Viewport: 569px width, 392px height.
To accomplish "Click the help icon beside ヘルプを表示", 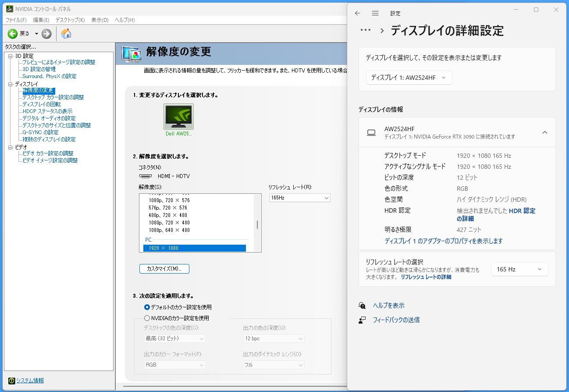I will click(x=362, y=306).
